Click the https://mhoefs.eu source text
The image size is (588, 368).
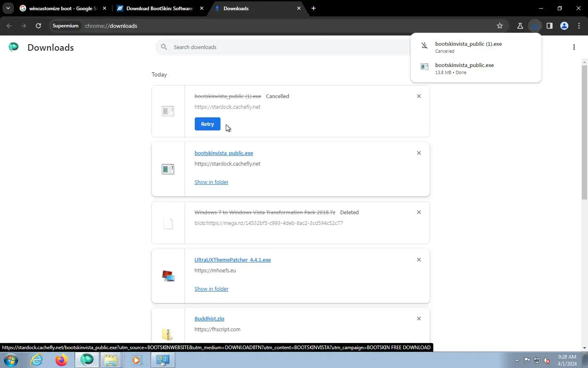click(215, 270)
